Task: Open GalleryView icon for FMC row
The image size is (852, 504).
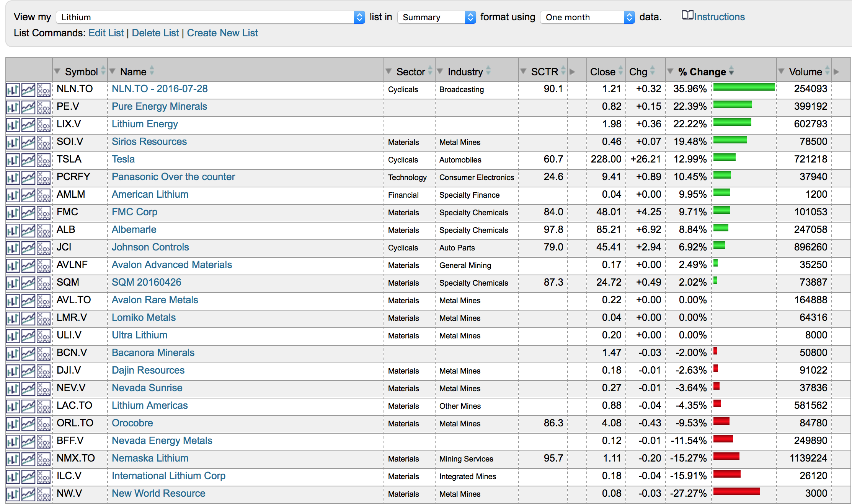Action: tap(28, 213)
